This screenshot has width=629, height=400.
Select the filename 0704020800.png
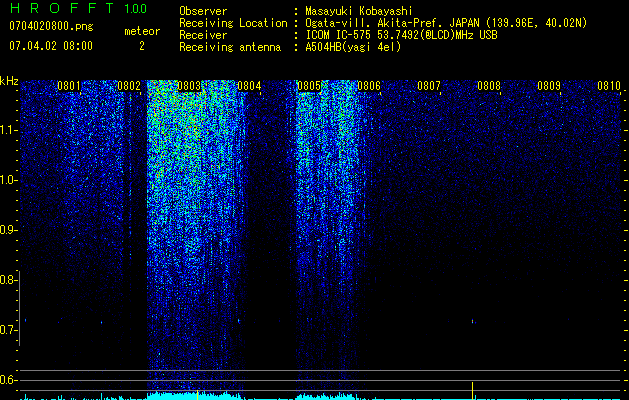(51, 26)
